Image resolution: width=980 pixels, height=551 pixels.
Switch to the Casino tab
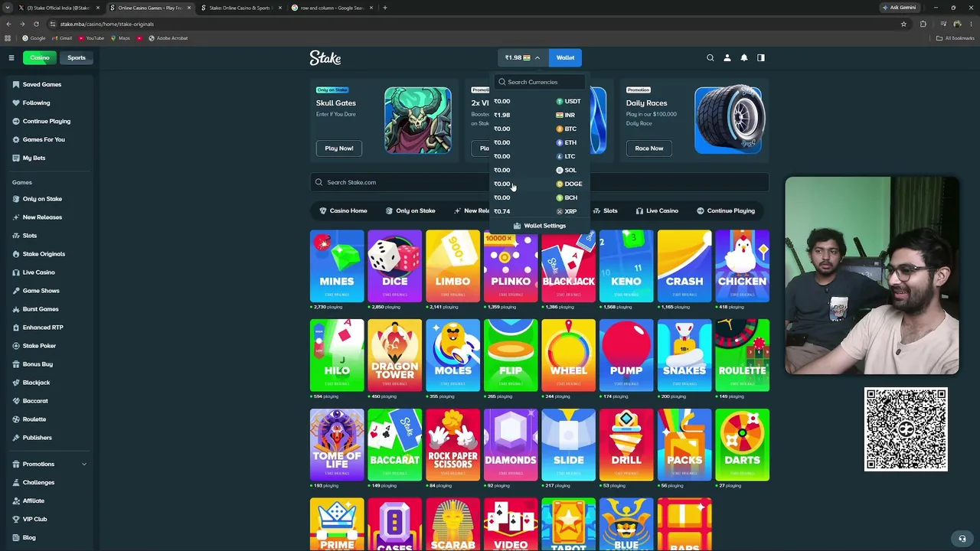[x=39, y=57]
